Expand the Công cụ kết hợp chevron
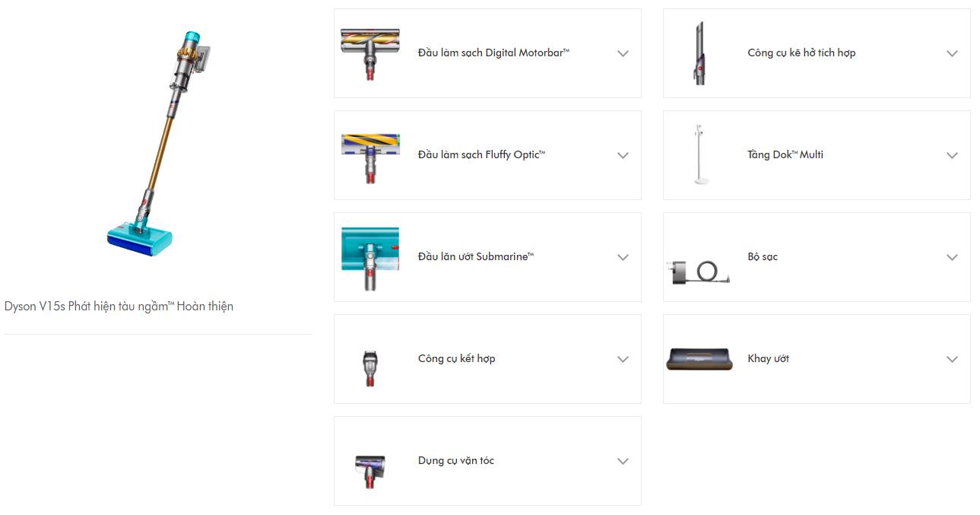The height and width of the screenshot is (515, 980). click(623, 359)
